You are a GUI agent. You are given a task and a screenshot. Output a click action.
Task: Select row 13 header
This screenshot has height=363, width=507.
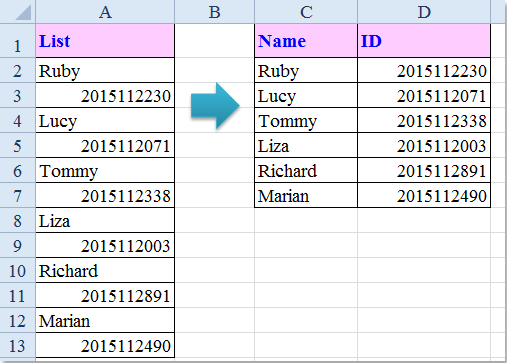pos(17,345)
